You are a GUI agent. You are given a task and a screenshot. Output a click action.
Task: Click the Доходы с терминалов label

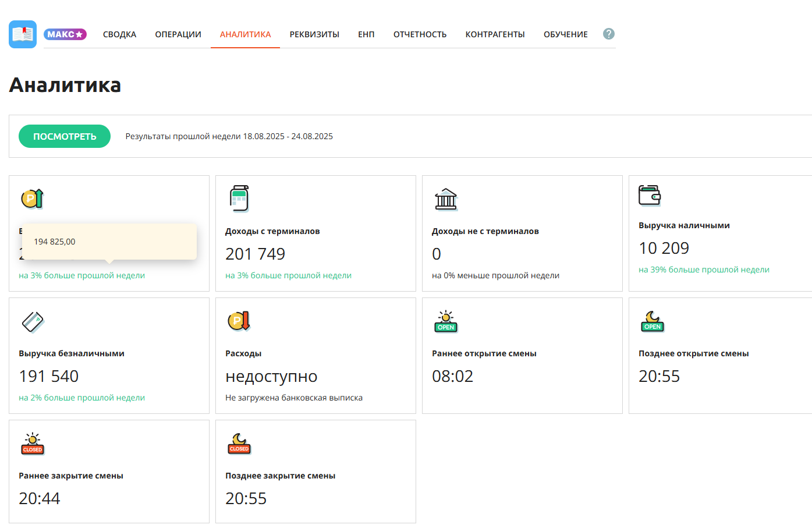(x=272, y=231)
